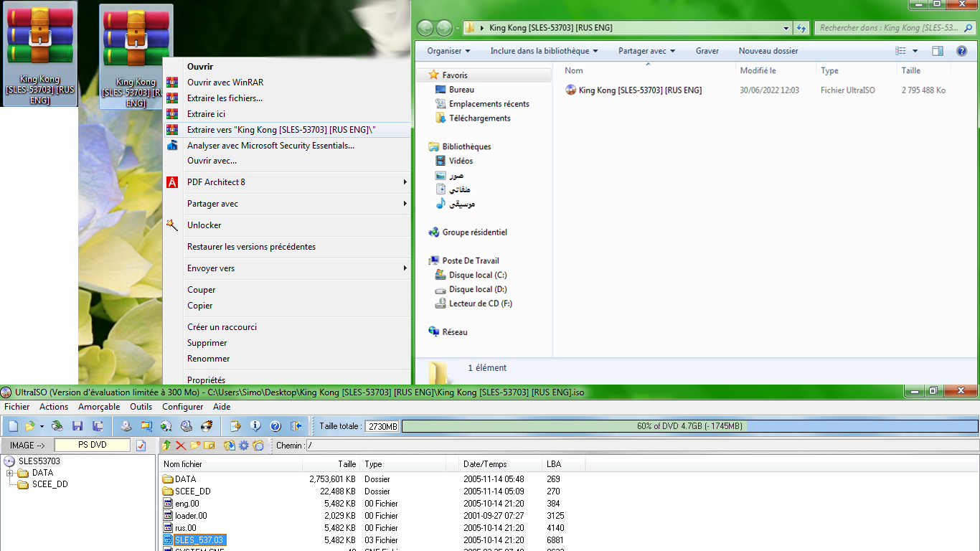The width and height of the screenshot is (980, 551).
Task: Click the Graver button in Explorer toolbar
Action: [x=707, y=51]
